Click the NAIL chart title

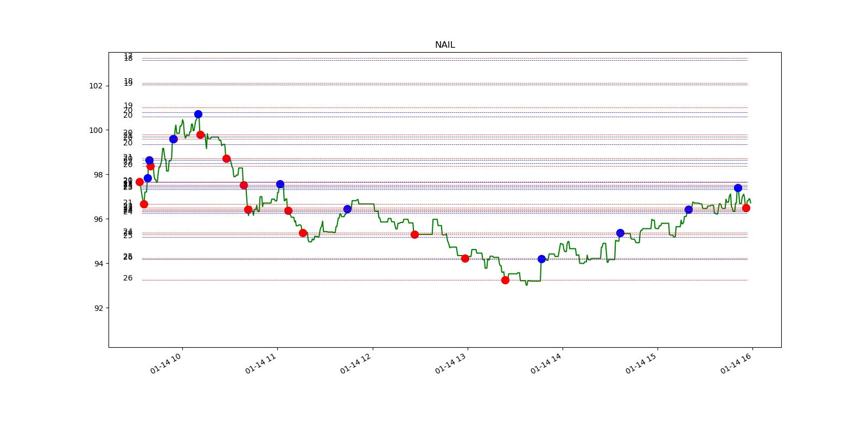[445, 45]
